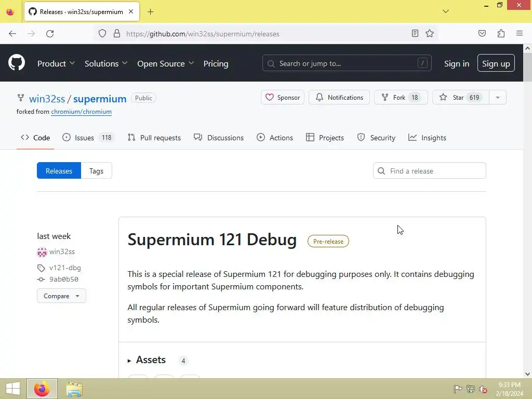Open the Windows Start button
This screenshot has height=399, width=532.
13,389
